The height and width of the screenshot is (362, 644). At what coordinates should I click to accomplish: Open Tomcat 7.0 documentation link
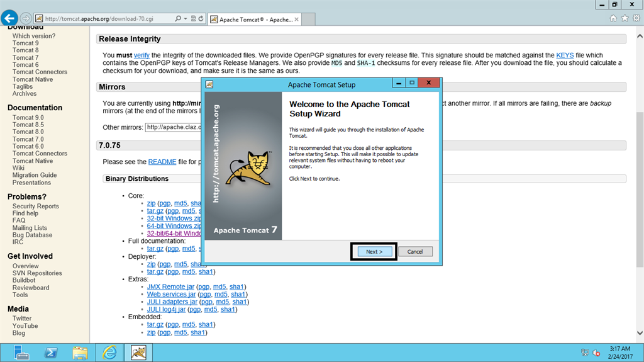[28, 139]
